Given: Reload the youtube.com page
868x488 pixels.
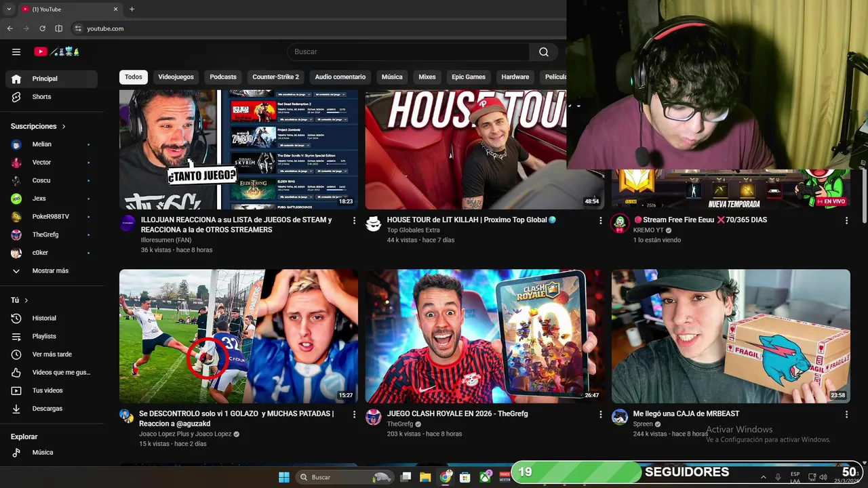Looking at the screenshot, I should pyautogui.click(x=42, y=28).
